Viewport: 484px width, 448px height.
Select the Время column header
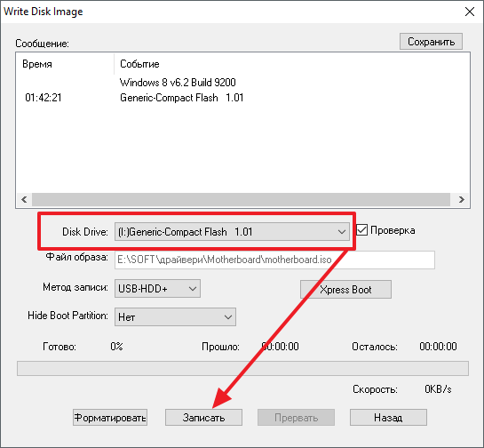coord(37,64)
